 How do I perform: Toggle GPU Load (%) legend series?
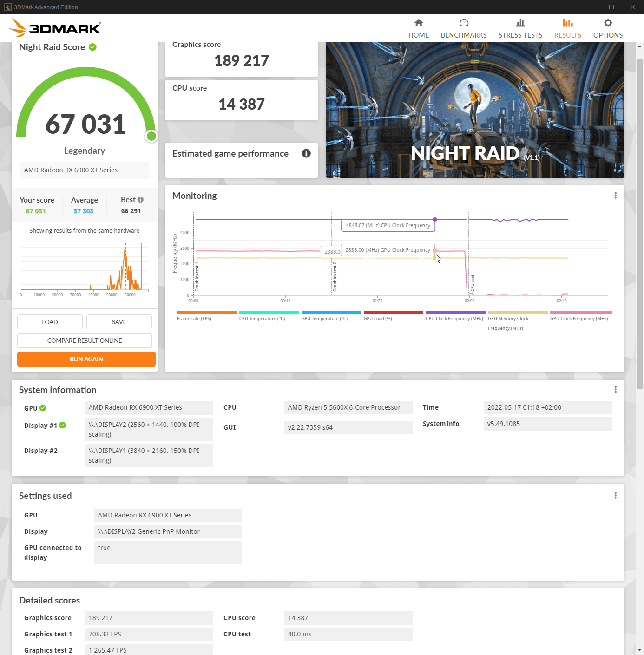coord(394,316)
